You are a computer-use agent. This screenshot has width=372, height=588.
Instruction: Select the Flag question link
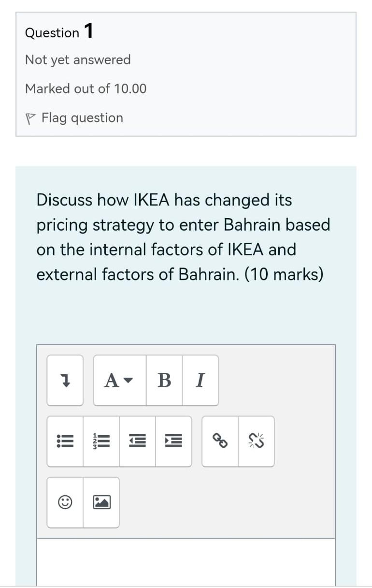(81, 118)
